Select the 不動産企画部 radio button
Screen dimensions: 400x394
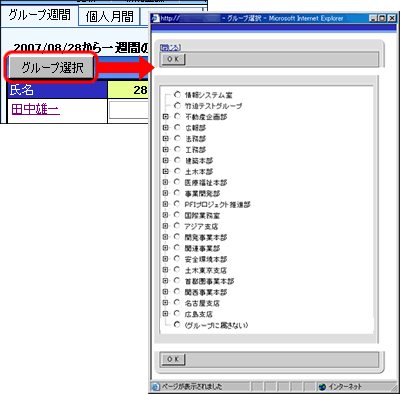click(177, 116)
